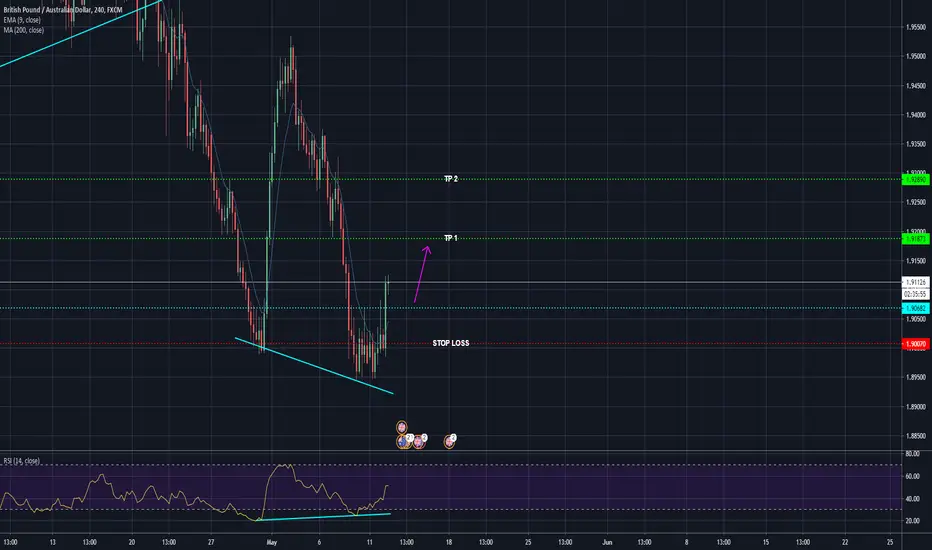Viewport: 932px width, 550px height.
Task: Open the UK flag event icon stacked above Australian flag
Action: point(402,427)
